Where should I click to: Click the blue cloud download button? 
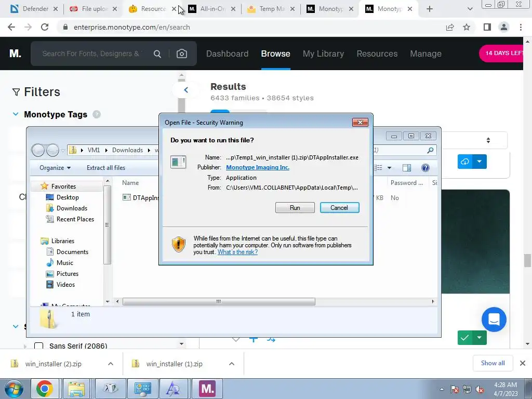[465, 162]
